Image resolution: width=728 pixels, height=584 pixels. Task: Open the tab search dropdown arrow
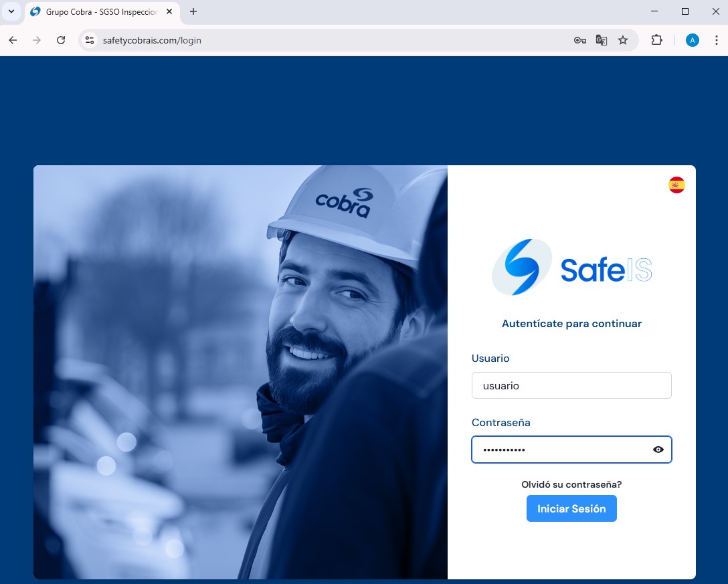click(x=11, y=11)
